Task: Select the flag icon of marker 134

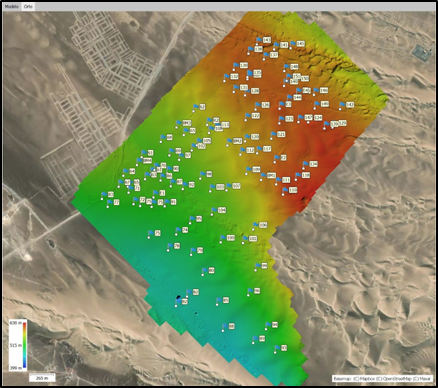Action: coord(306,164)
